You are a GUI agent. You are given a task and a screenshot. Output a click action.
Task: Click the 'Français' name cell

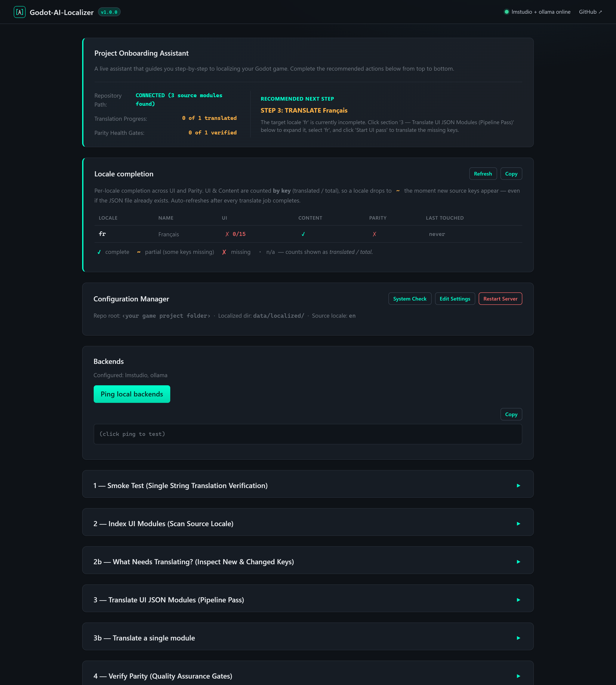pos(169,234)
